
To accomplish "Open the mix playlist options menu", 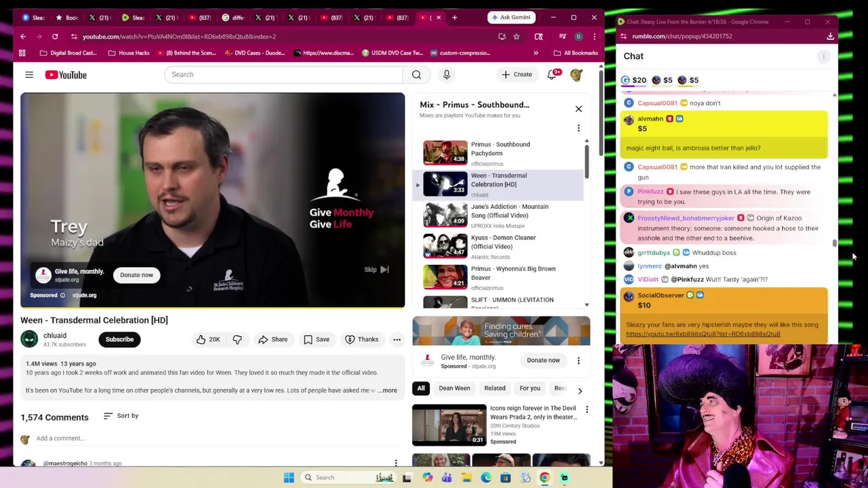I will click(x=578, y=128).
